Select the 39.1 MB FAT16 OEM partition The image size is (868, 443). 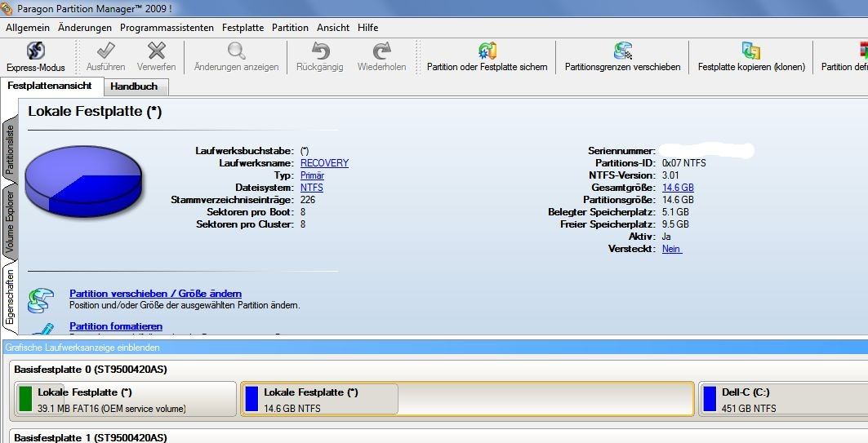(x=126, y=399)
